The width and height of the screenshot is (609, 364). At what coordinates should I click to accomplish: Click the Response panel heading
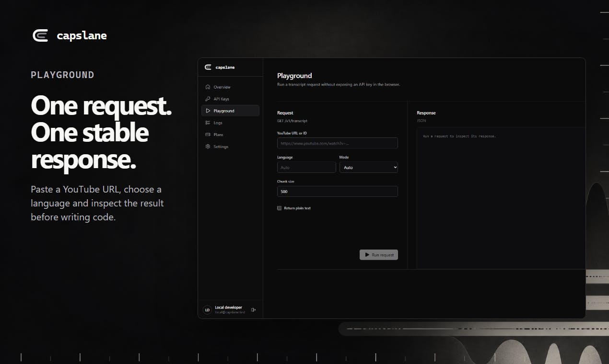point(426,113)
